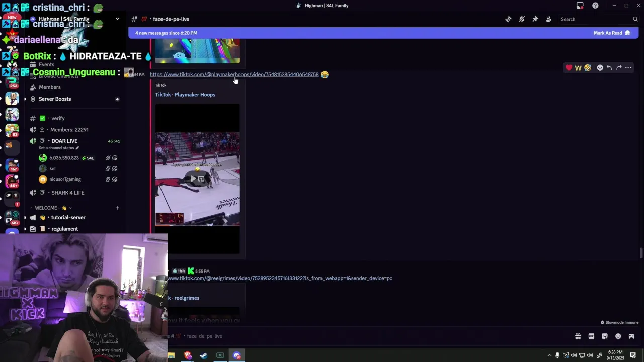Open the Events item in sidebar
644x362 pixels.
[46, 64]
